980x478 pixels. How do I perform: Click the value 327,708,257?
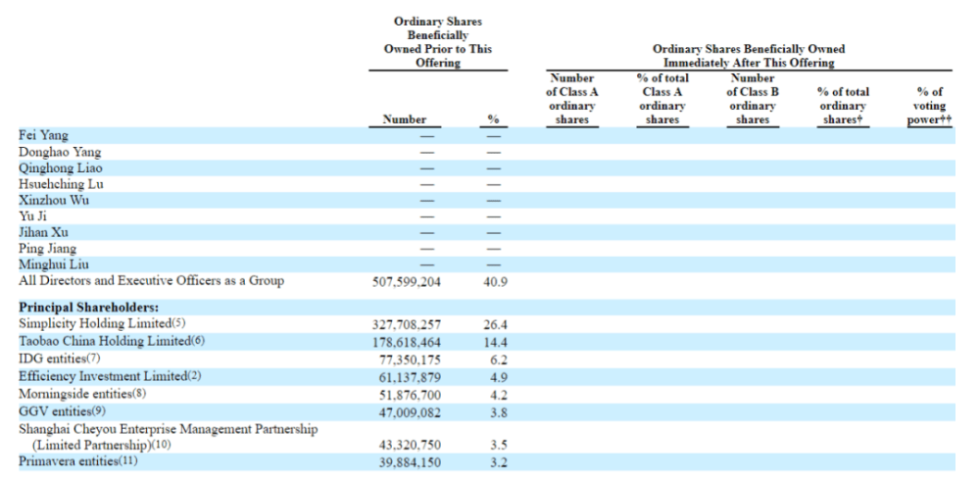[407, 325]
